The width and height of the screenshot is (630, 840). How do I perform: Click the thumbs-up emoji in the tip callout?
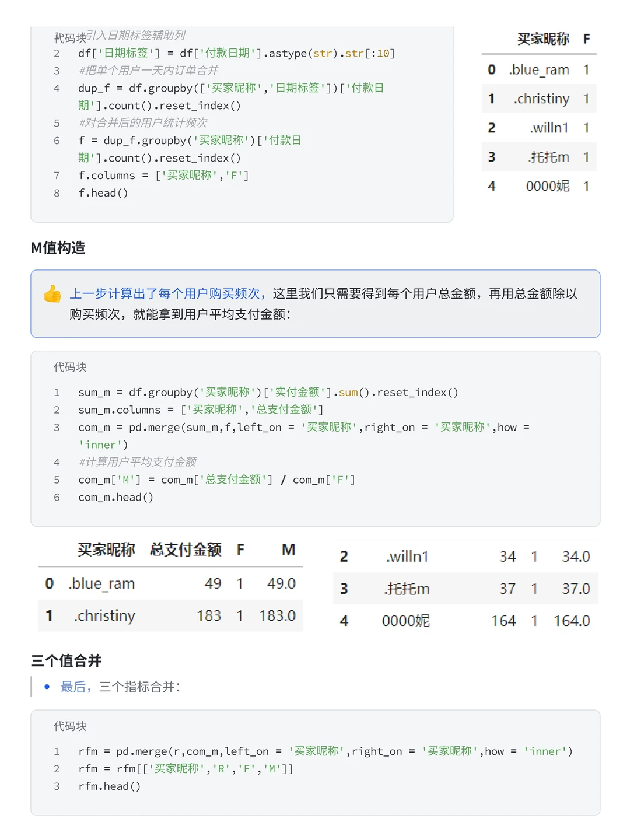53,294
